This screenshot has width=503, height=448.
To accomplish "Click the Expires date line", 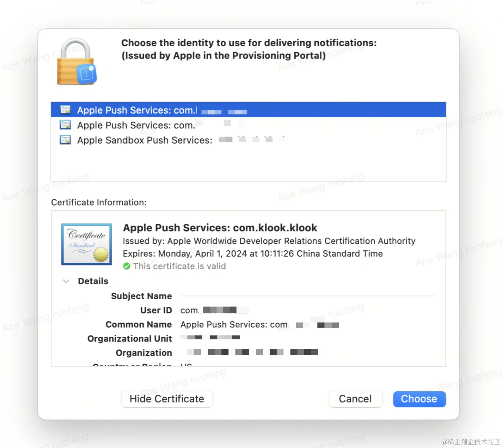I will (253, 254).
